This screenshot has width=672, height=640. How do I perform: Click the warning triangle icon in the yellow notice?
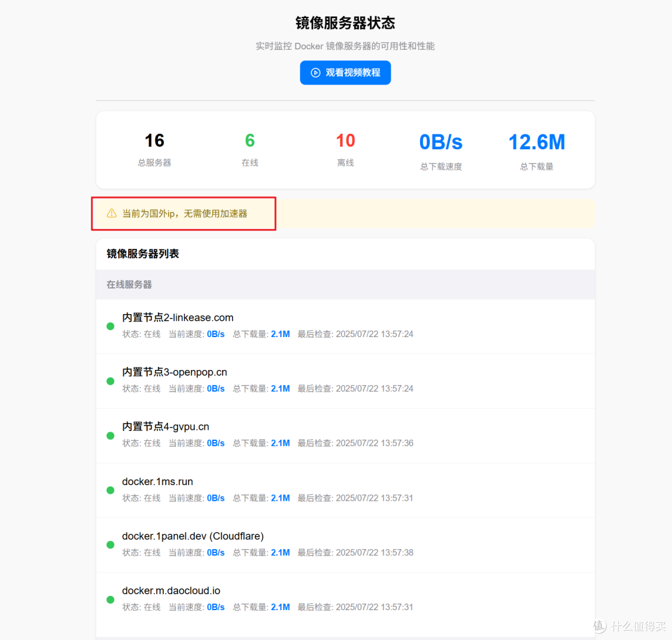pyautogui.click(x=111, y=213)
